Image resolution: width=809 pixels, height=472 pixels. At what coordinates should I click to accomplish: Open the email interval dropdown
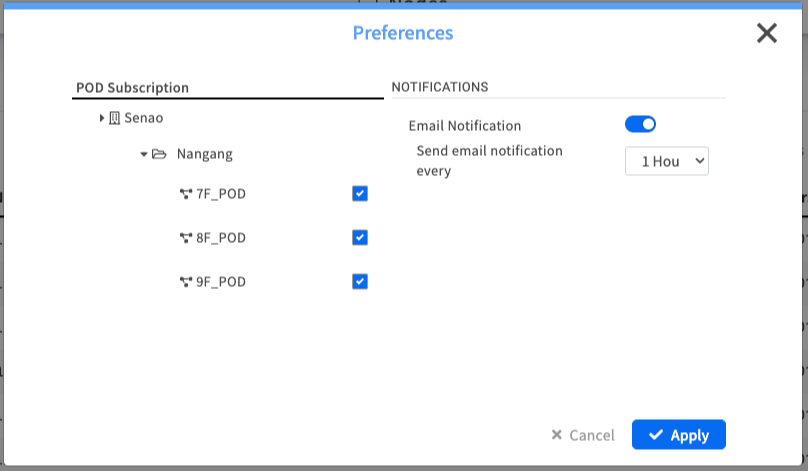tap(666, 161)
